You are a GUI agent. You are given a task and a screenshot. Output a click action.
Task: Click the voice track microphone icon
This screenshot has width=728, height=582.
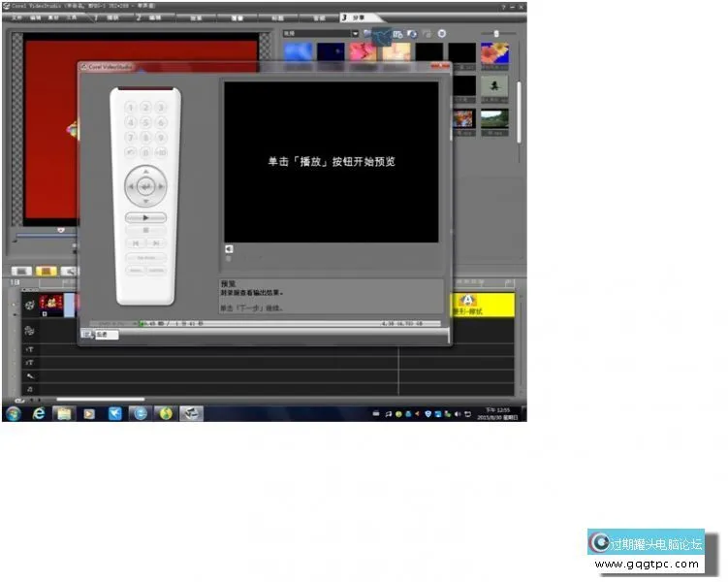30,376
